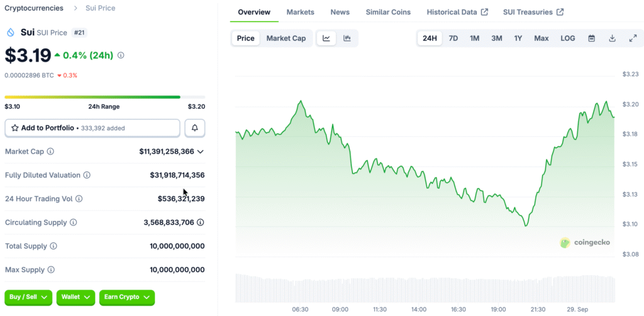The image size is (644, 316).
Task: Click the $3.20 range high label under the bar
Action: click(x=197, y=107)
